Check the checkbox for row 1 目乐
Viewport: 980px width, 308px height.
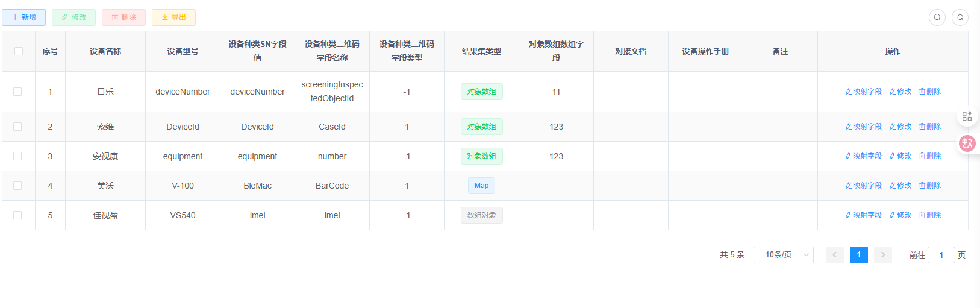tap(17, 92)
